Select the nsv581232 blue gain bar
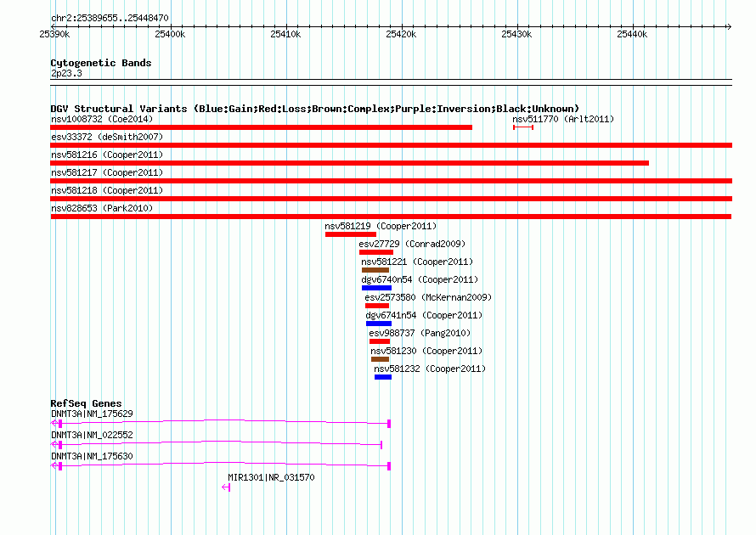 (x=383, y=377)
